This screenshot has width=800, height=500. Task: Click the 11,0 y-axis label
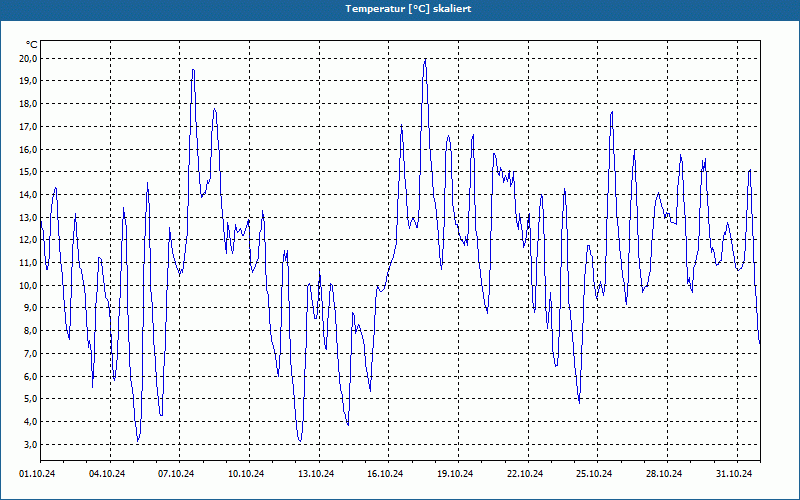click(28, 263)
